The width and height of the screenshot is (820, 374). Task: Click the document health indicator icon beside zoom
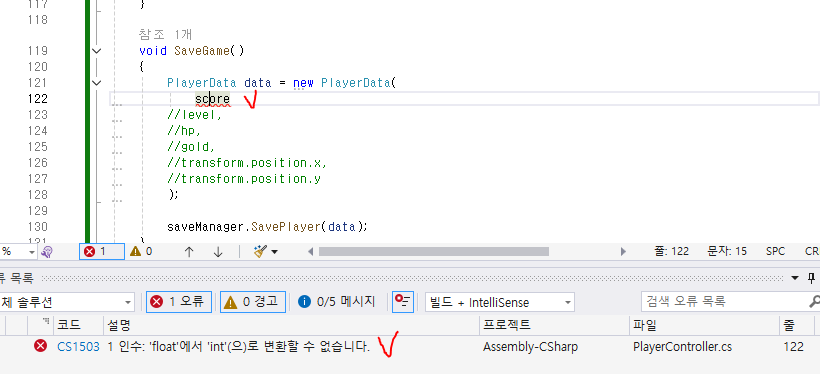click(47, 252)
